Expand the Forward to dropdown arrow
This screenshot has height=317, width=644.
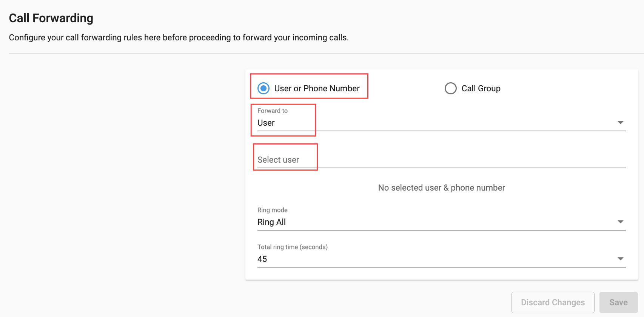pyautogui.click(x=620, y=123)
